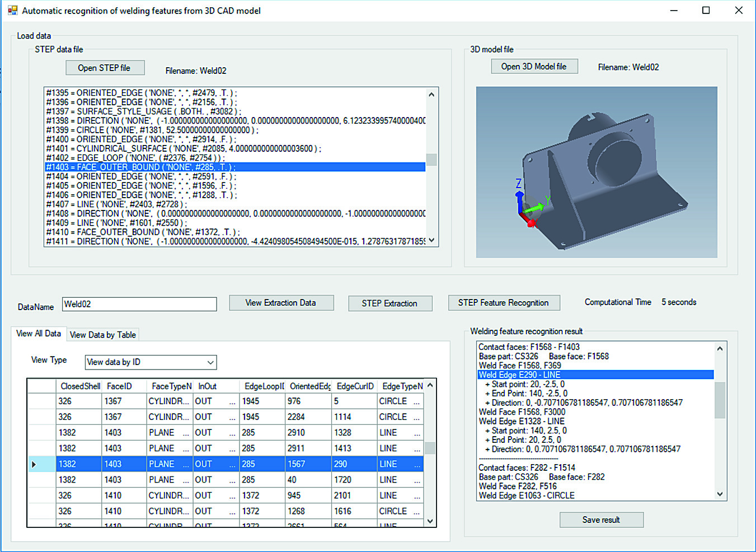Open the View Type combo box

coord(151,362)
